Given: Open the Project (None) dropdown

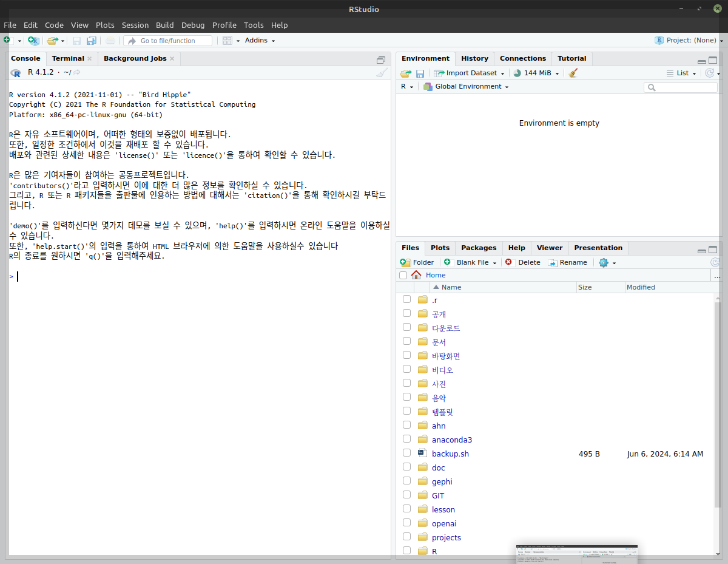Looking at the screenshot, I should tap(689, 41).
